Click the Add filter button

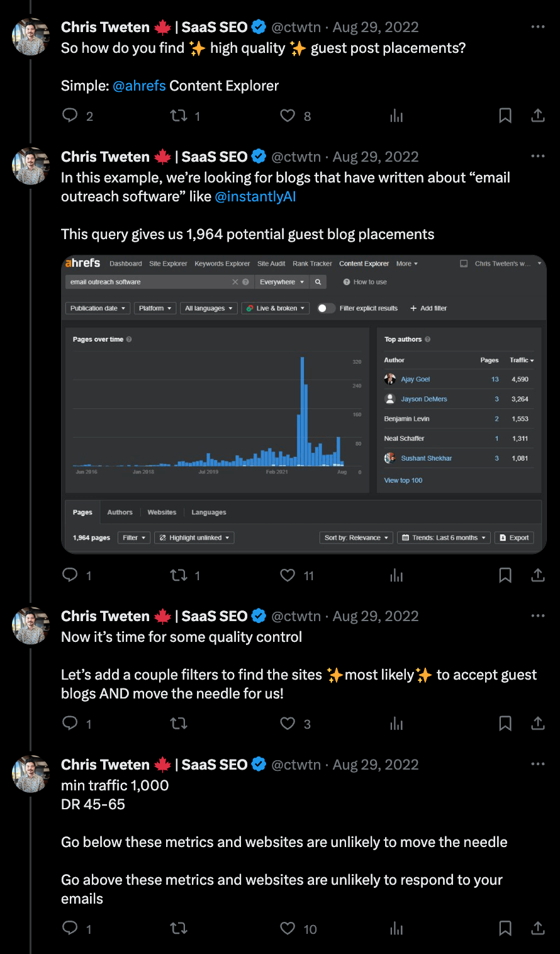[x=428, y=308]
